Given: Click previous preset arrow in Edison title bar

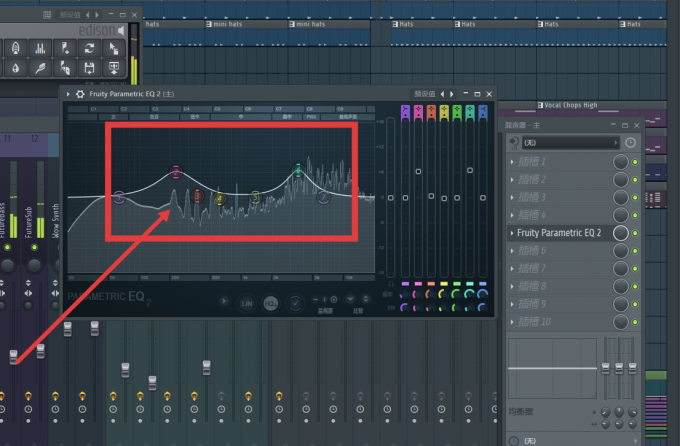Looking at the screenshot, I should 87,15.
